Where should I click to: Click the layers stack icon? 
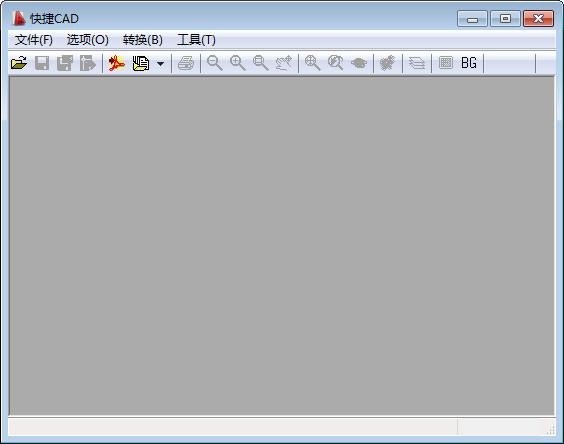click(417, 63)
